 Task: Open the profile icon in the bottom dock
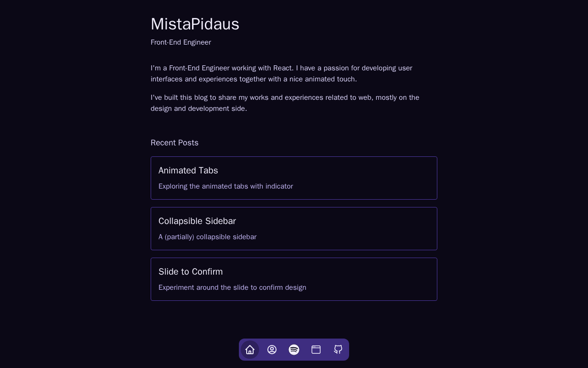272,350
